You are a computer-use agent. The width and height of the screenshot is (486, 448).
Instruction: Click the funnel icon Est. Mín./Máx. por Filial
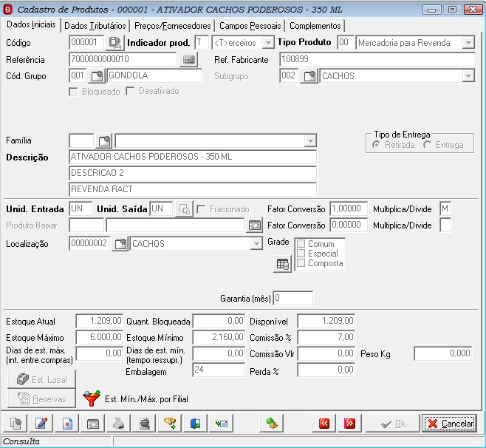(92, 398)
